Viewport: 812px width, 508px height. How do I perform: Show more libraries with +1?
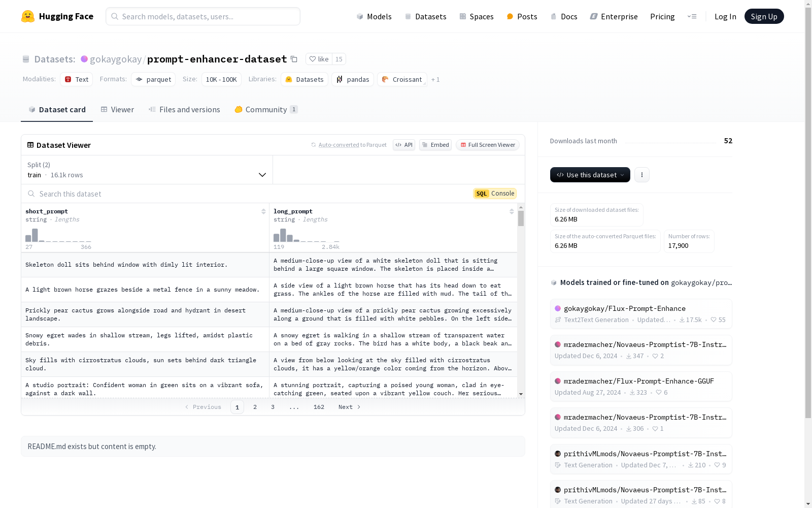[435, 79]
